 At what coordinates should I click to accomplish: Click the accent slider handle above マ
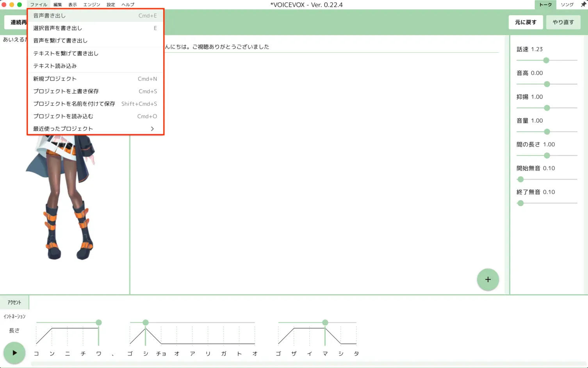click(x=325, y=322)
